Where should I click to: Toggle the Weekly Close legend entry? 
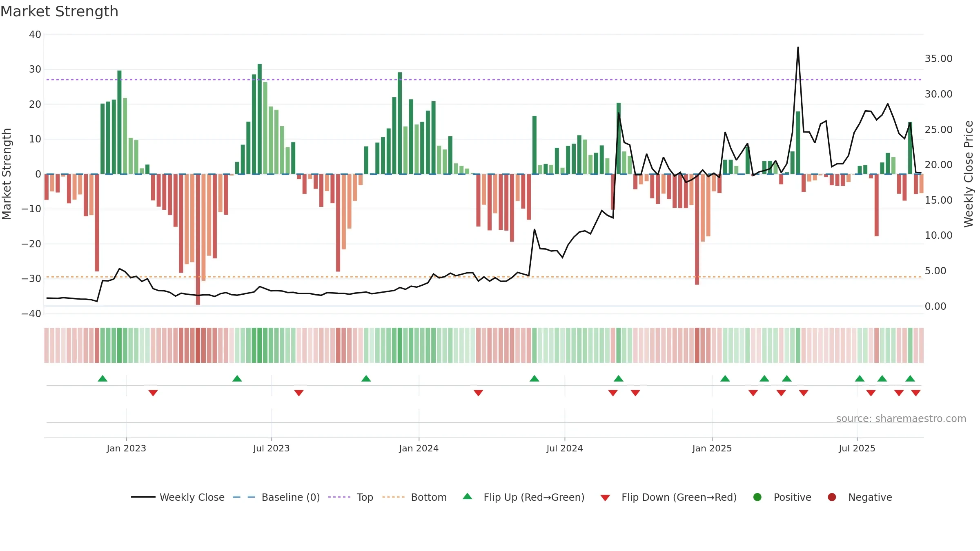coord(178,497)
